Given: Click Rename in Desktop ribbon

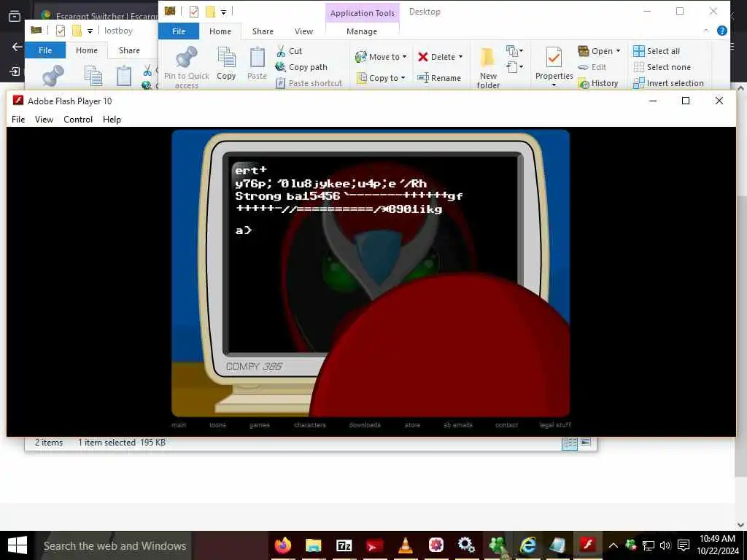Looking at the screenshot, I should pyautogui.click(x=439, y=77).
